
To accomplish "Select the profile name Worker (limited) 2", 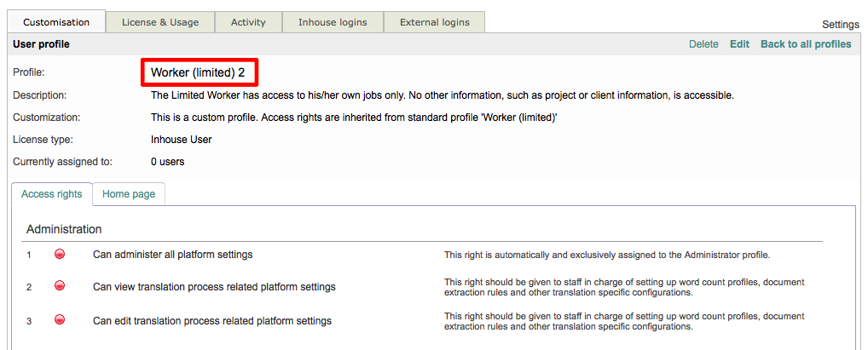I will tap(198, 73).
